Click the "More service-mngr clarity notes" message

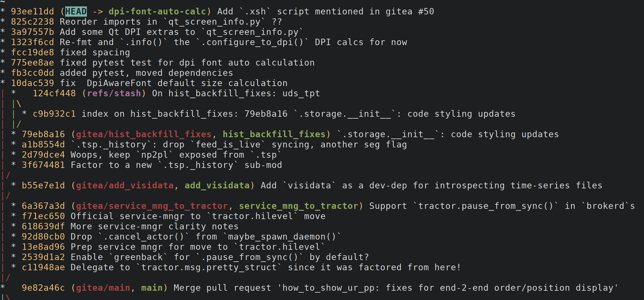(154, 226)
